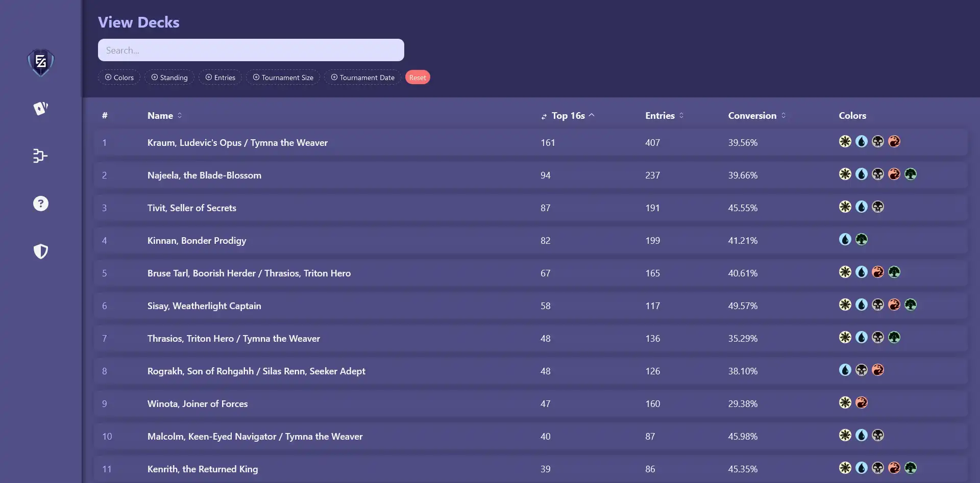This screenshot has height=483, width=980.
Task: Click the green mana icon for Kinnan
Action: pos(862,239)
